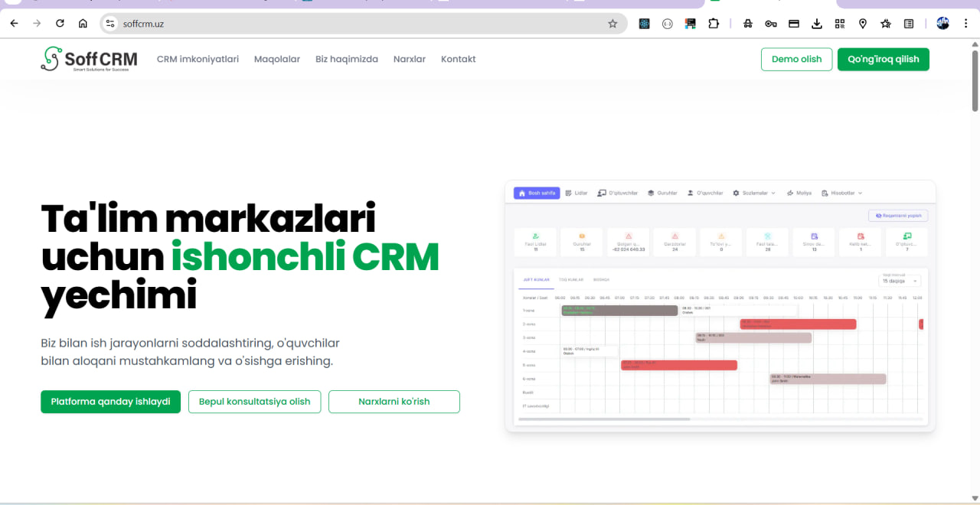The width and height of the screenshot is (980, 505).
Task: Select the BOSHQA tab
Action: coord(602,279)
